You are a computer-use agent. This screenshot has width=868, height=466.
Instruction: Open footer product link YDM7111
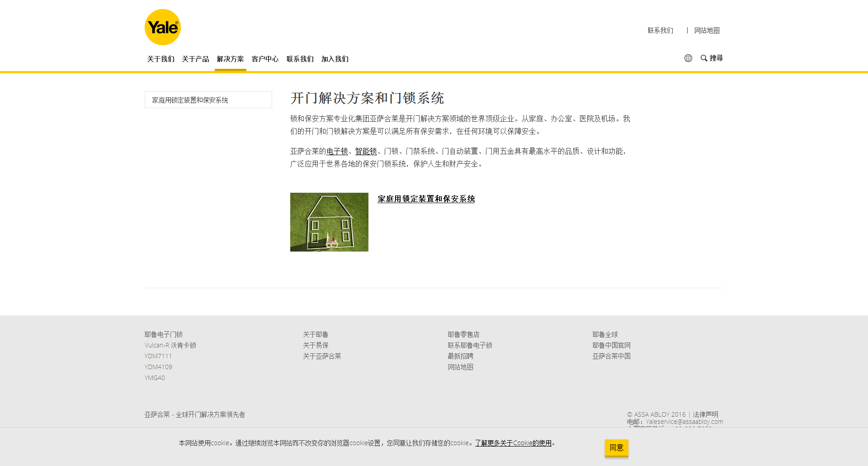click(158, 356)
